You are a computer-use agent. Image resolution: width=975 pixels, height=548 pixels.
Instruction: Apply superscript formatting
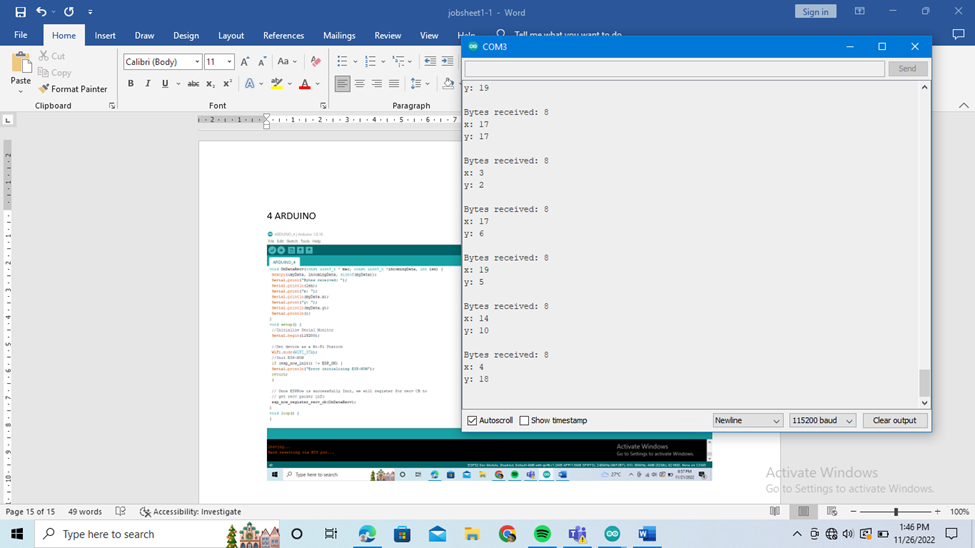coord(227,83)
